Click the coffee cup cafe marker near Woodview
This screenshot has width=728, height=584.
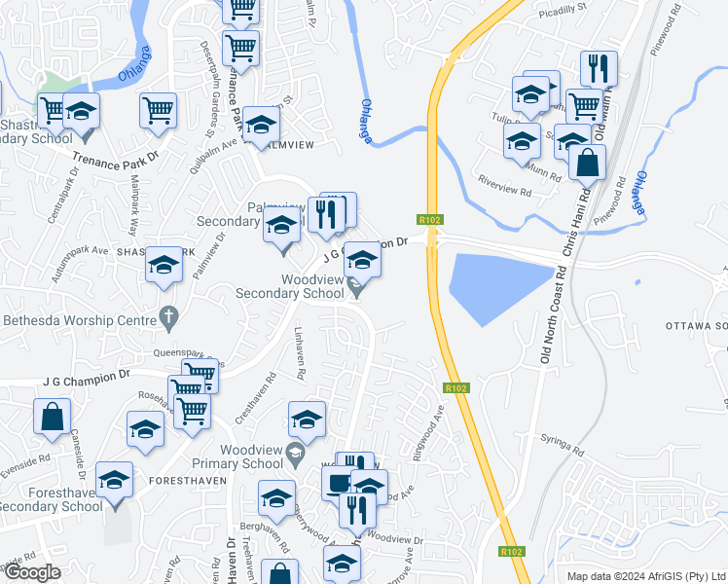coord(338,484)
